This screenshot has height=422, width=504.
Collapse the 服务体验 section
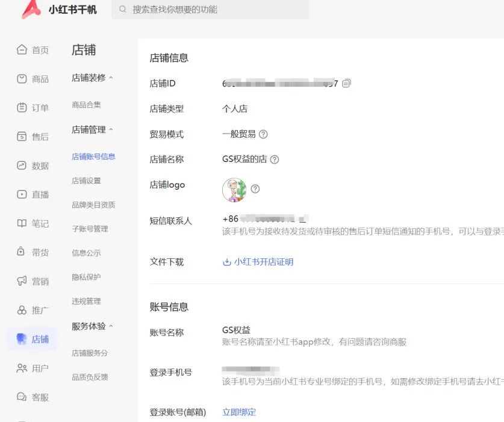(x=111, y=326)
